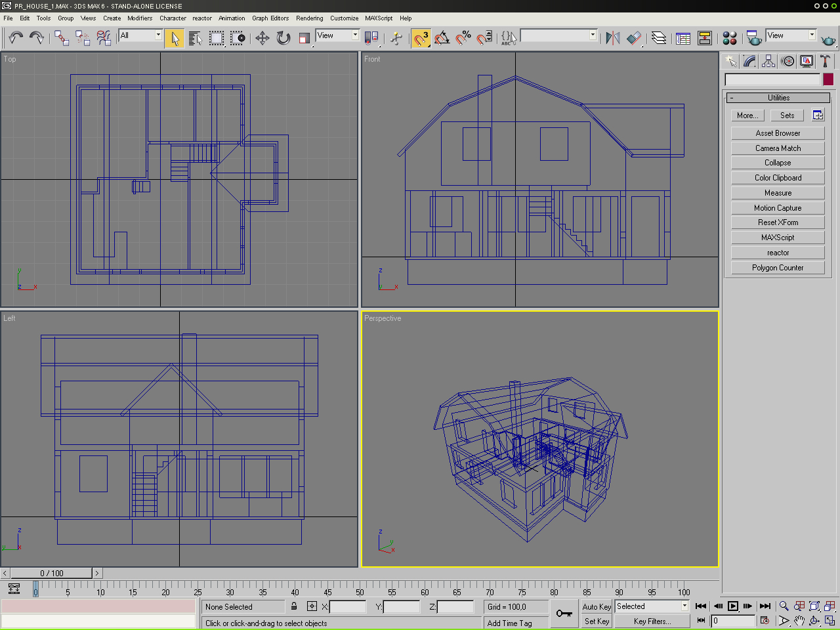
Task: Open the Layer Manager icon
Action: pyautogui.click(x=659, y=38)
